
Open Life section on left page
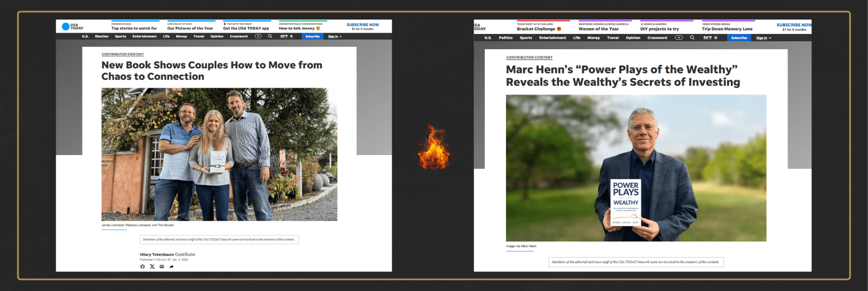click(166, 37)
